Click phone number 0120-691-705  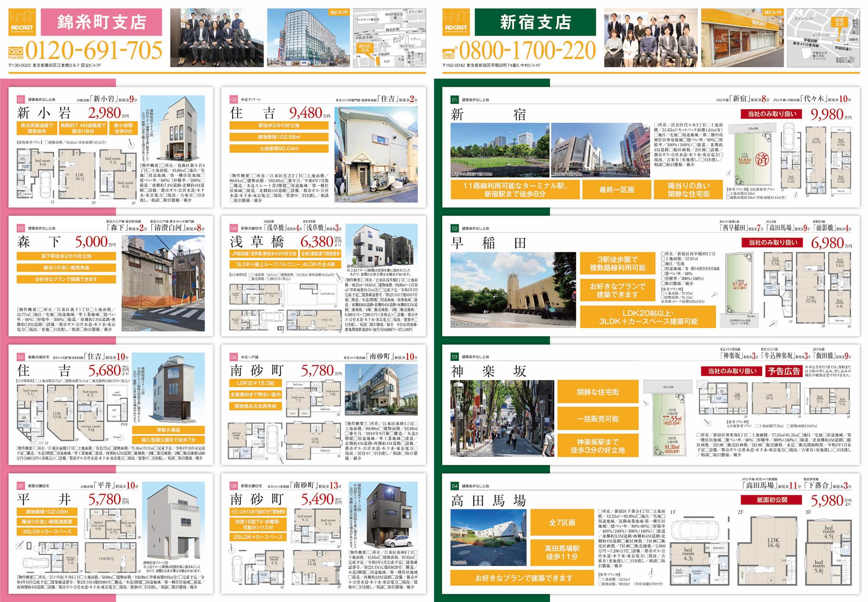[x=94, y=51]
